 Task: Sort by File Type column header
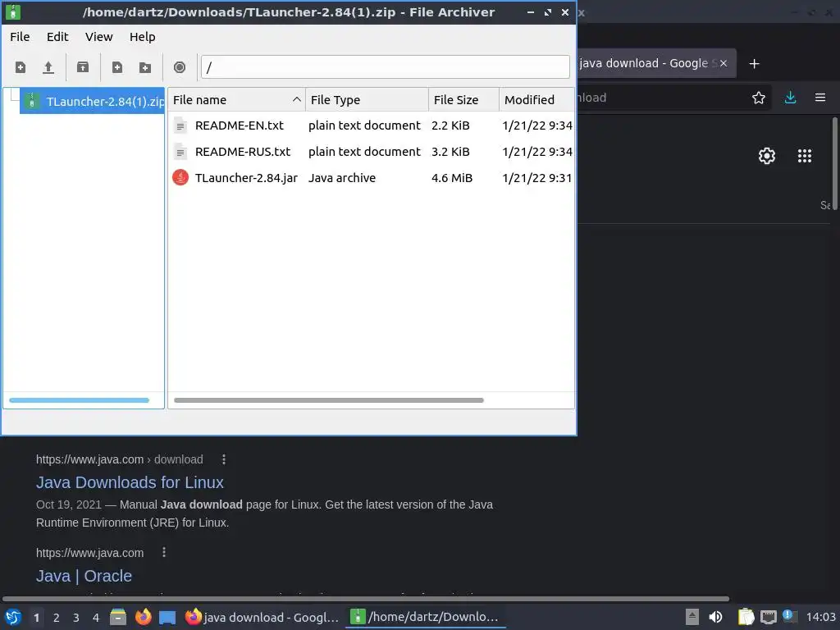click(x=367, y=99)
